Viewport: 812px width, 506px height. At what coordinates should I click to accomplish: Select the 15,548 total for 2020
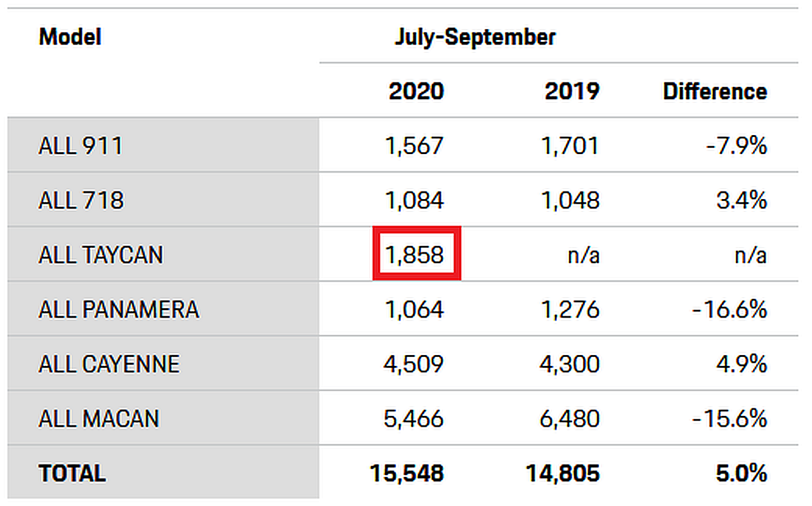coord(407,473)
